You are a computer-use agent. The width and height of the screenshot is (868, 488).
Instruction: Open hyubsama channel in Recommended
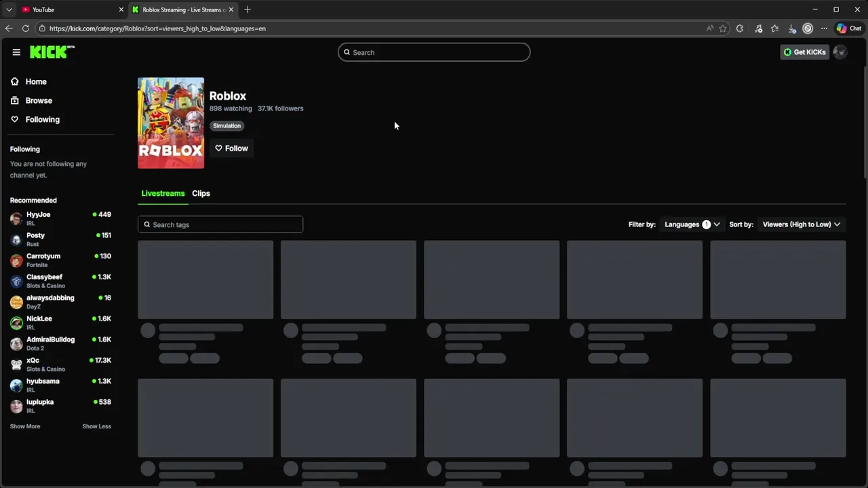60,385
